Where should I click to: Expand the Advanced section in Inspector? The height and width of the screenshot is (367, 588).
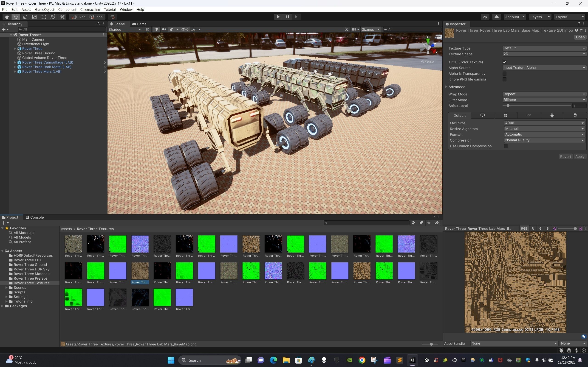[447, 87]
